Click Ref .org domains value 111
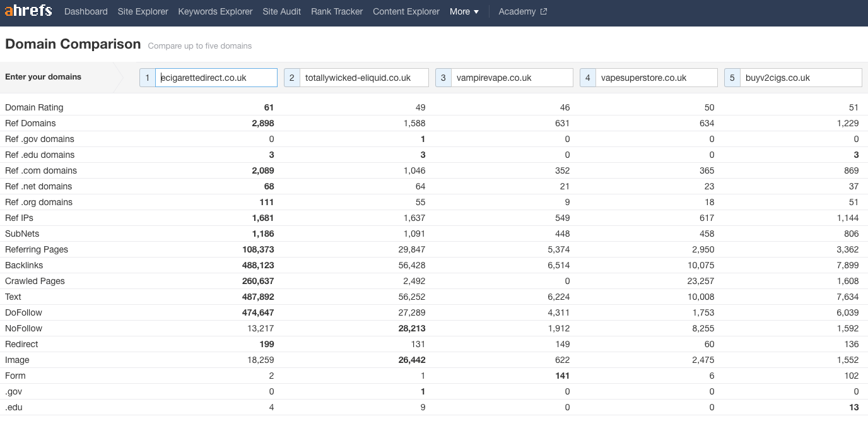This screenshot has height=421, width=868. tap(266, 202)
